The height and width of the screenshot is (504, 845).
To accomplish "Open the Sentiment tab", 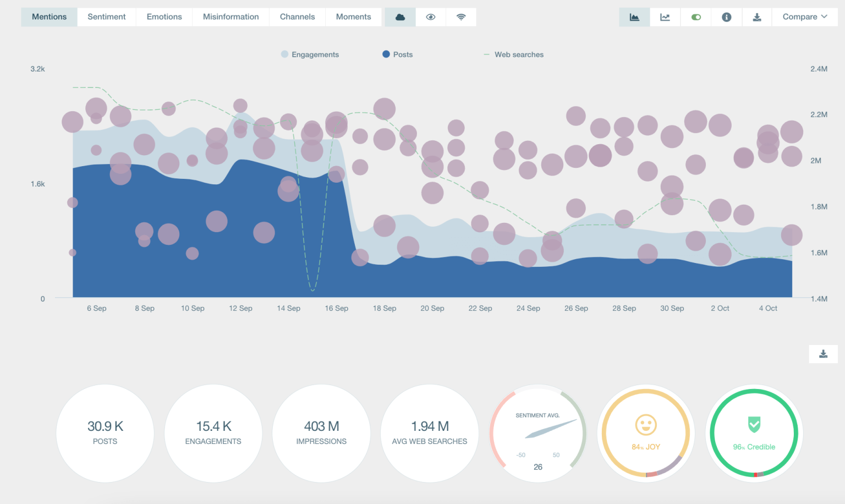I will coord(107,17).
